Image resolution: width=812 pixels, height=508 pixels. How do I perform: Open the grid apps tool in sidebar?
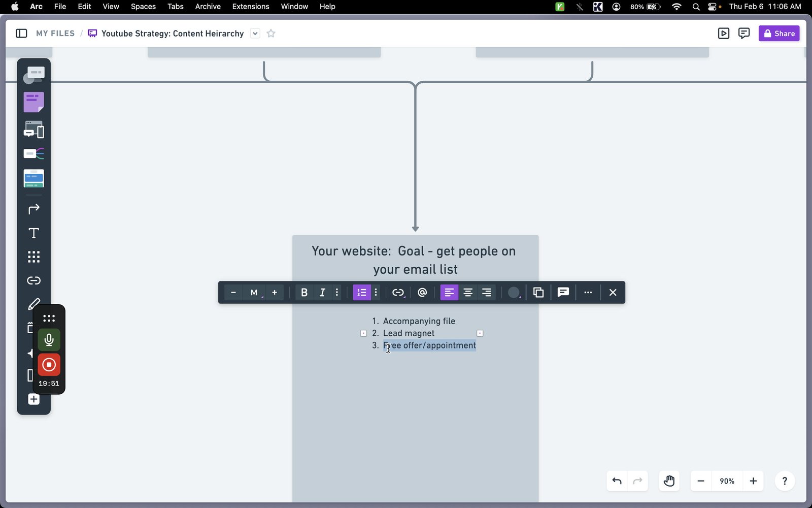(33, 257)
